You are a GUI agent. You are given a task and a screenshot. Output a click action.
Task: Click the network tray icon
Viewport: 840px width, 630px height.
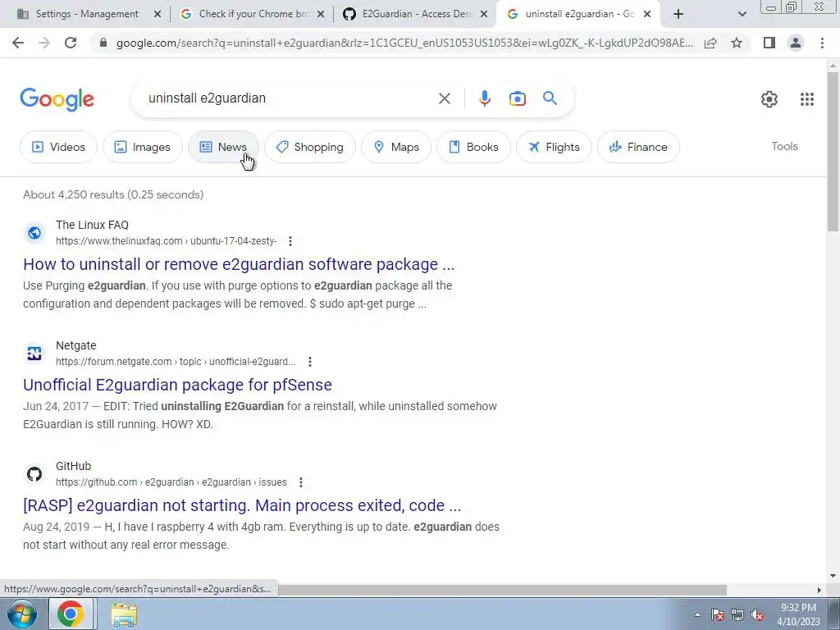pyautogui.click(x=737, y=615)
